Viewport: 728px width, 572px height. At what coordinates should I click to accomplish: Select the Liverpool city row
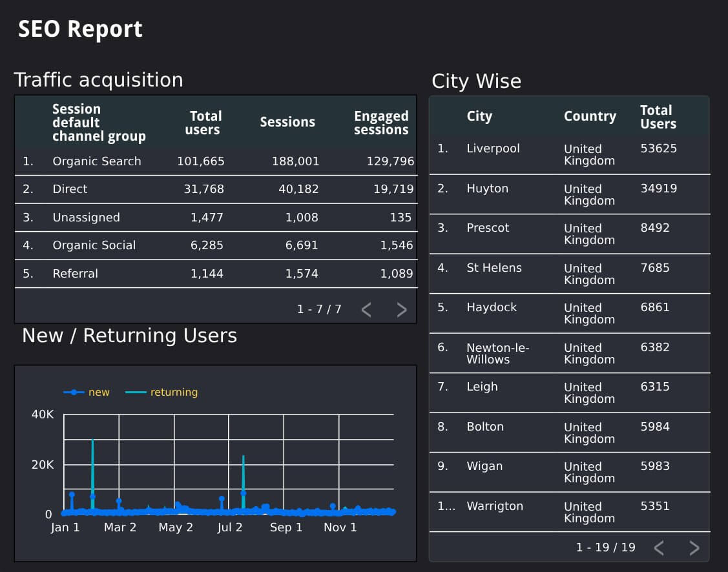pyautogui.click(x=493, y=148)
